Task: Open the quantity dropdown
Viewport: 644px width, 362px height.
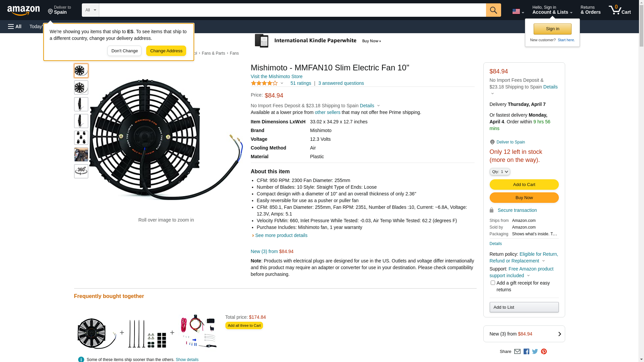Action: click(x=499, y=172)
